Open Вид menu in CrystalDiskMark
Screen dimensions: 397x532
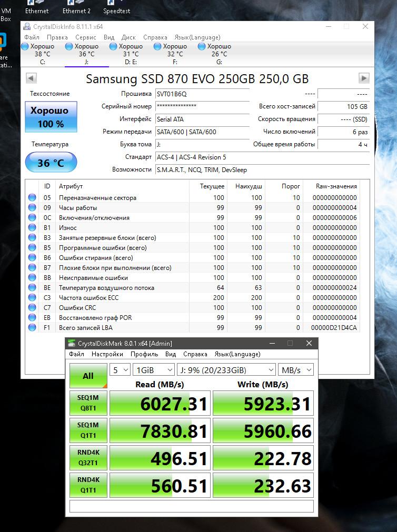click(171, 354)
